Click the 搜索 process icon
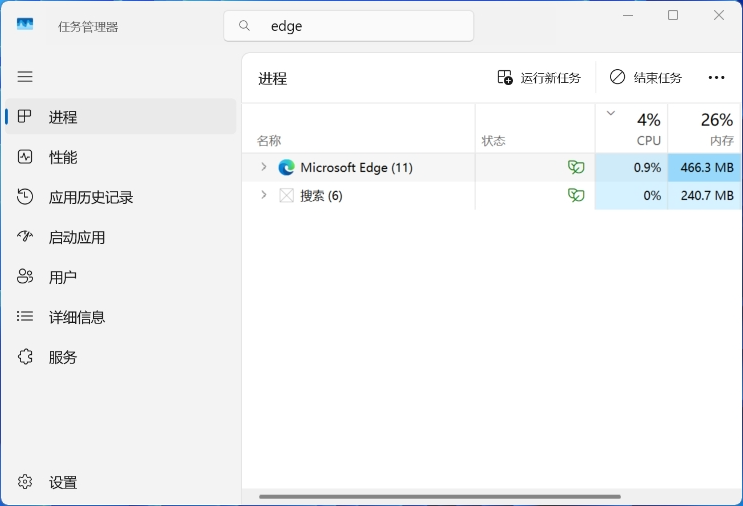Viewport: 743px width, 506px height. pos(287,195)
